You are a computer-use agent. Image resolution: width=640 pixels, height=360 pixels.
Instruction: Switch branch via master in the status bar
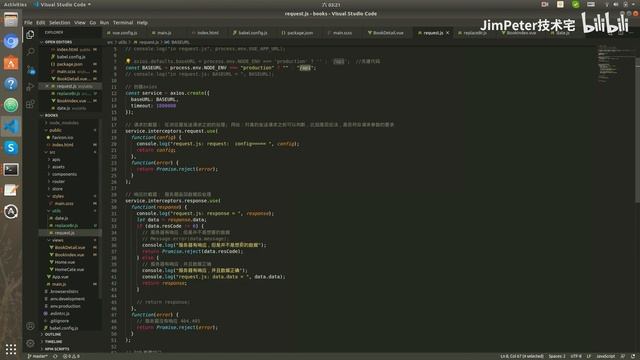click(x=37, y=356)
